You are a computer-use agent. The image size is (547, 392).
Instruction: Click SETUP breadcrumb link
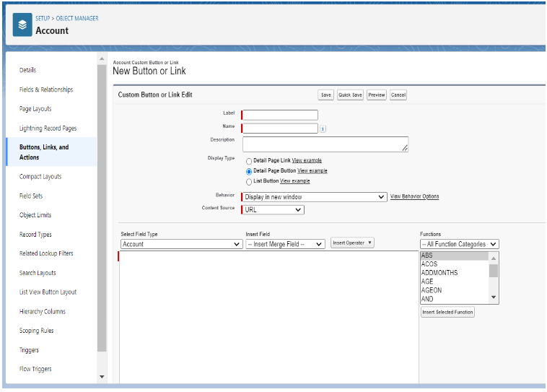click(x=43, y=18)
